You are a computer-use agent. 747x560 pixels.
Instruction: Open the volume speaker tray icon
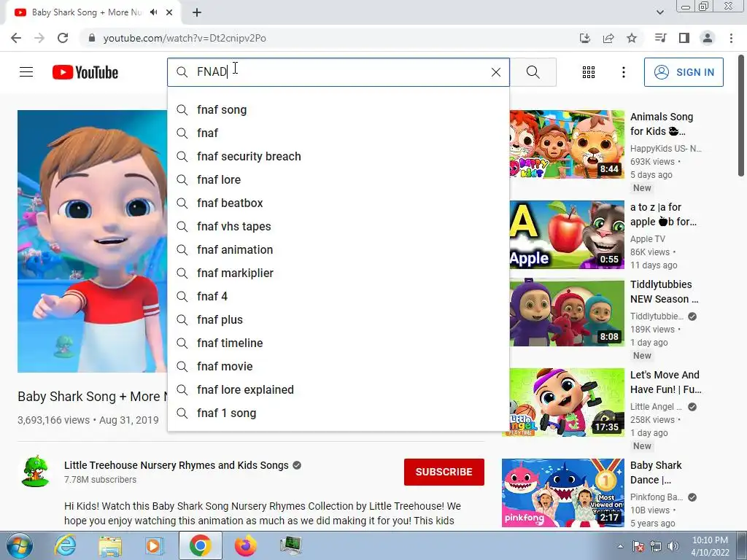pos(673,546)
